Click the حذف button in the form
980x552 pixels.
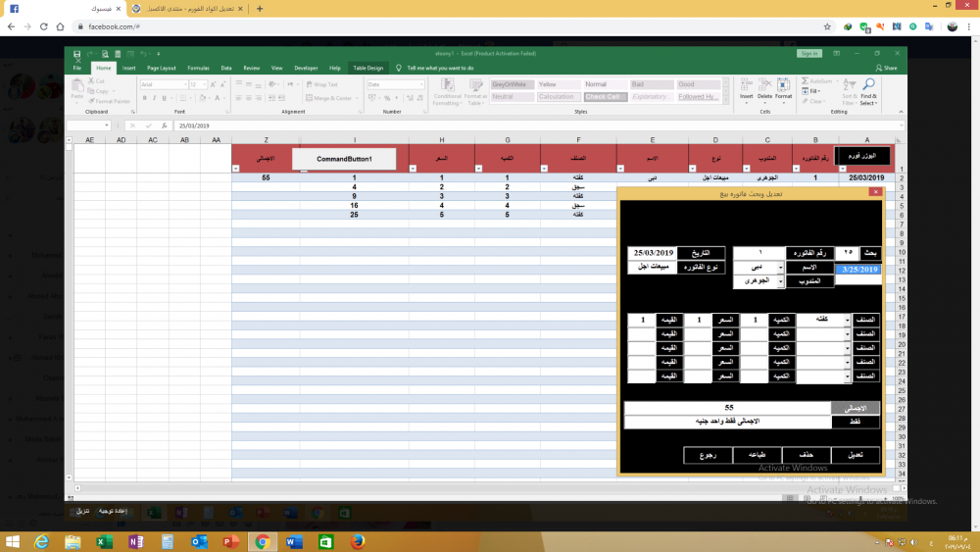[x=807, y=455]
